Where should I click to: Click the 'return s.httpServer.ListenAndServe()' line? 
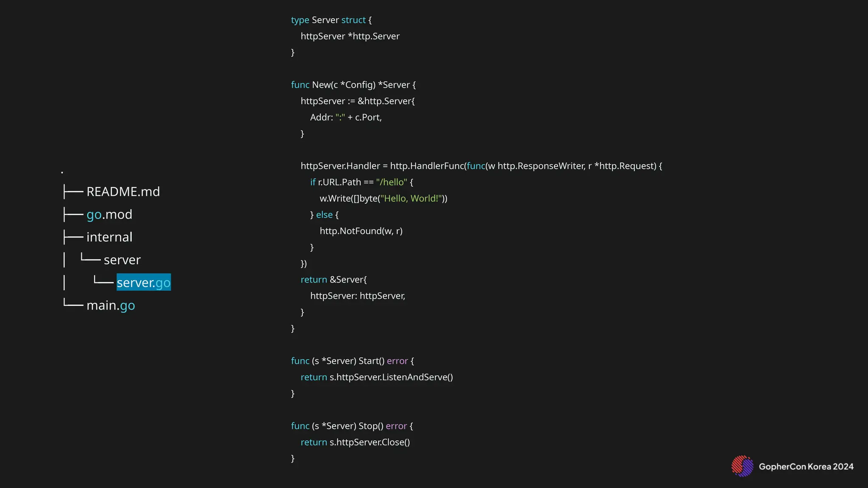377,377
